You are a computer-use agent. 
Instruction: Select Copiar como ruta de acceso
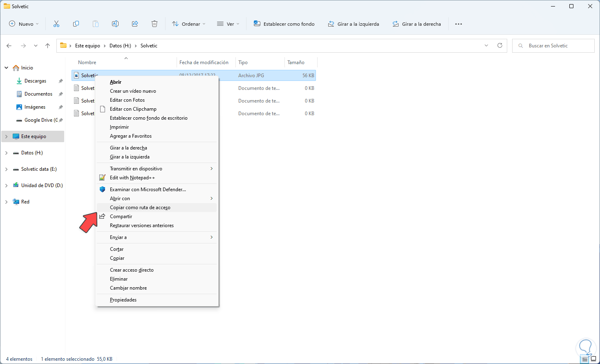[157, 208]
